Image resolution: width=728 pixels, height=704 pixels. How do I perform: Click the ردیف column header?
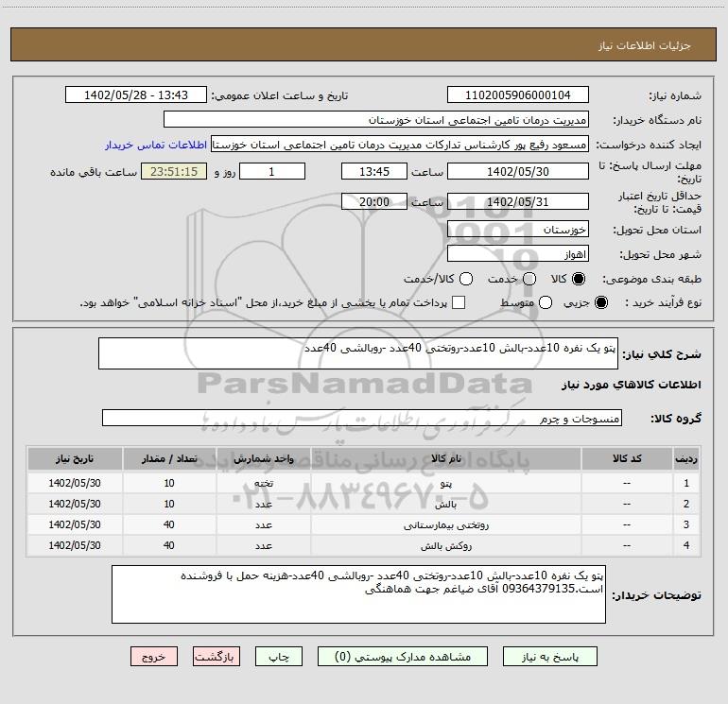tap(686, 458)
